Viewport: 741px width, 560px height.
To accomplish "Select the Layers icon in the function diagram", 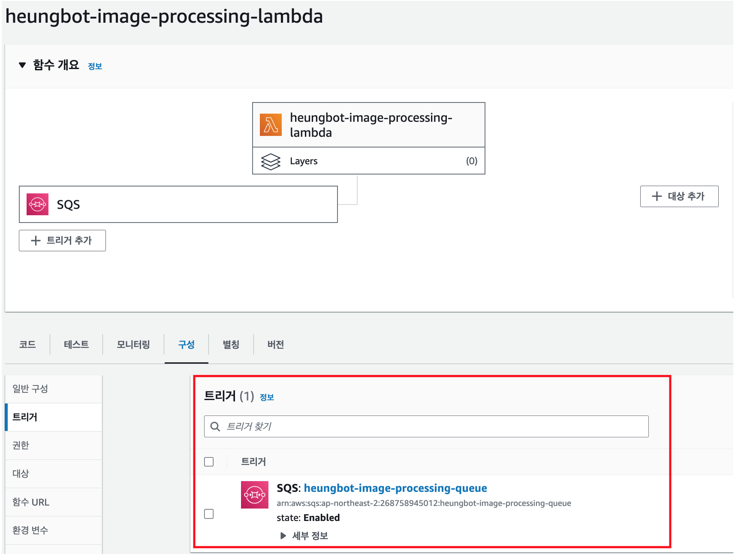I will coord(270,161).
